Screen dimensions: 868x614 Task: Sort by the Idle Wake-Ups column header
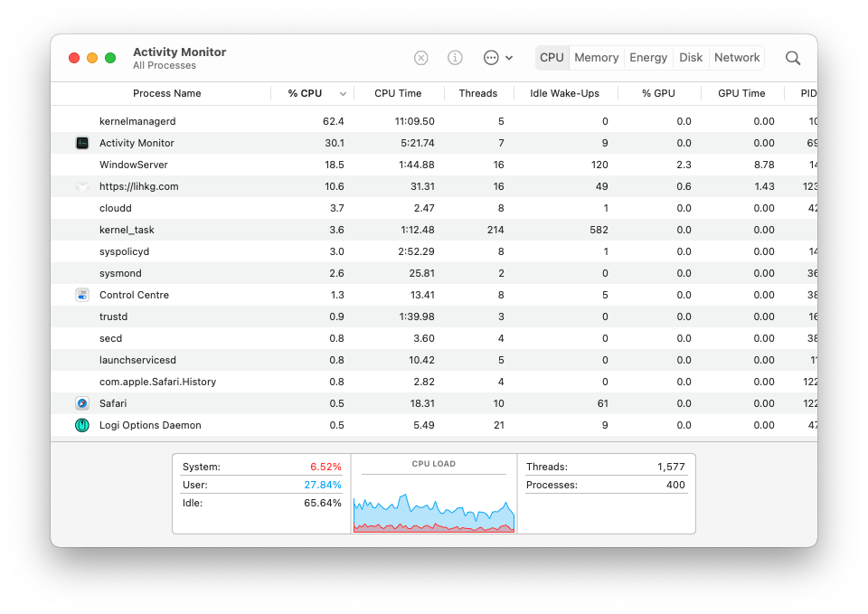click(x=564, y=93)
